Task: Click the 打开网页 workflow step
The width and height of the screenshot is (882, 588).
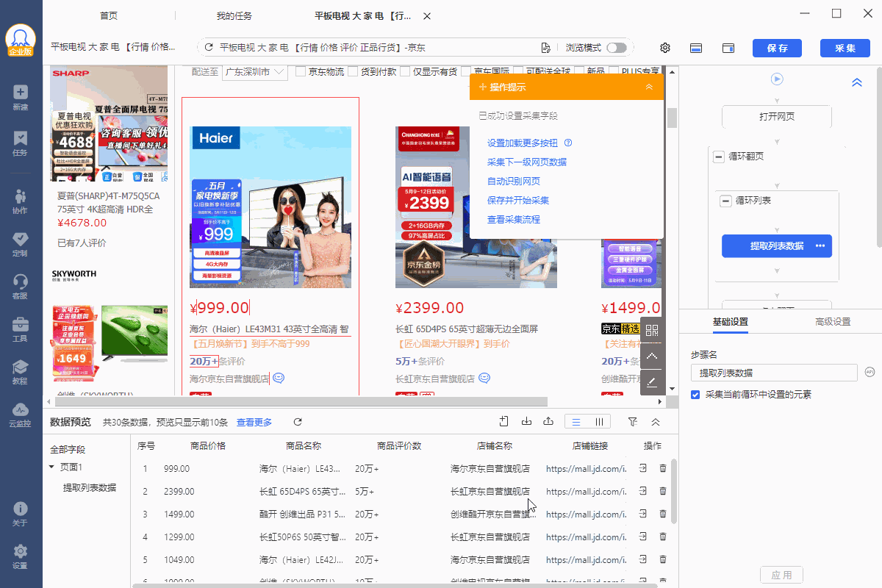Action: (x=777, y=116)
